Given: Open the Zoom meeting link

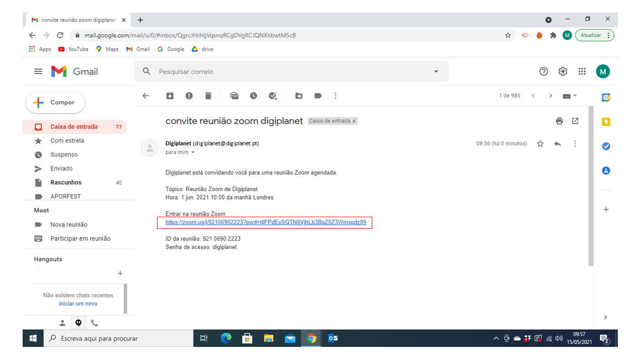Looking at the screenshot, I should point(266,222).
